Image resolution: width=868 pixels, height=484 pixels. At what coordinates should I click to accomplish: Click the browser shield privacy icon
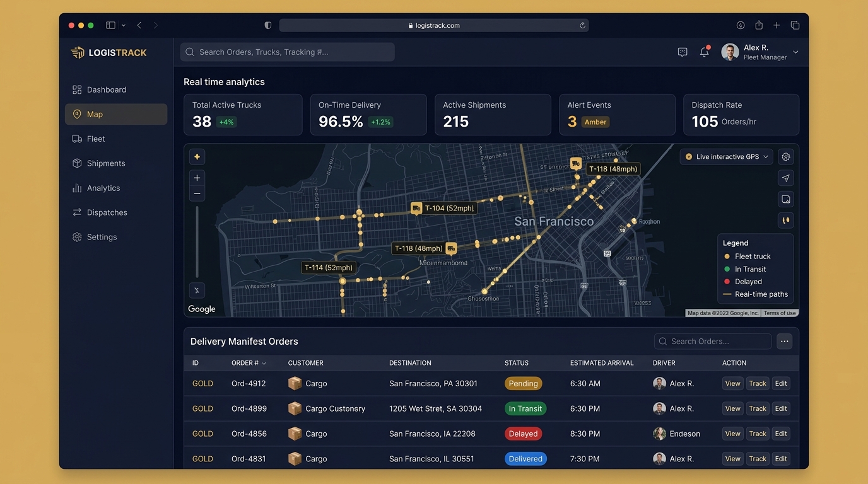tap(268, 25)
